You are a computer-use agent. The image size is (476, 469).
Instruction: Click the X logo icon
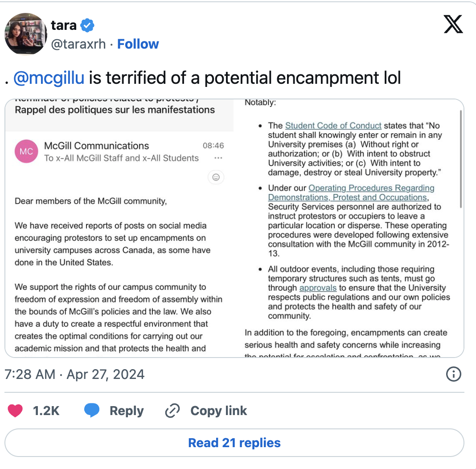point(453,24)
